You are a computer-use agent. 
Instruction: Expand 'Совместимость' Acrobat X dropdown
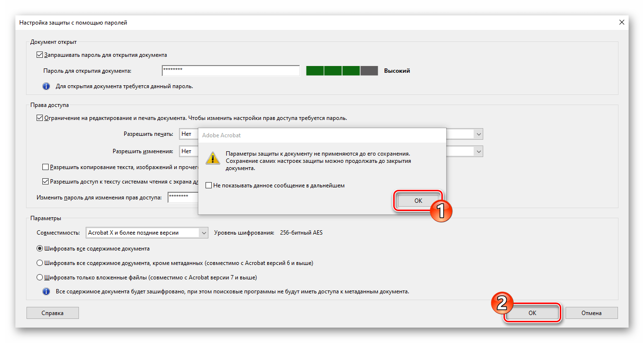point(204,233)
